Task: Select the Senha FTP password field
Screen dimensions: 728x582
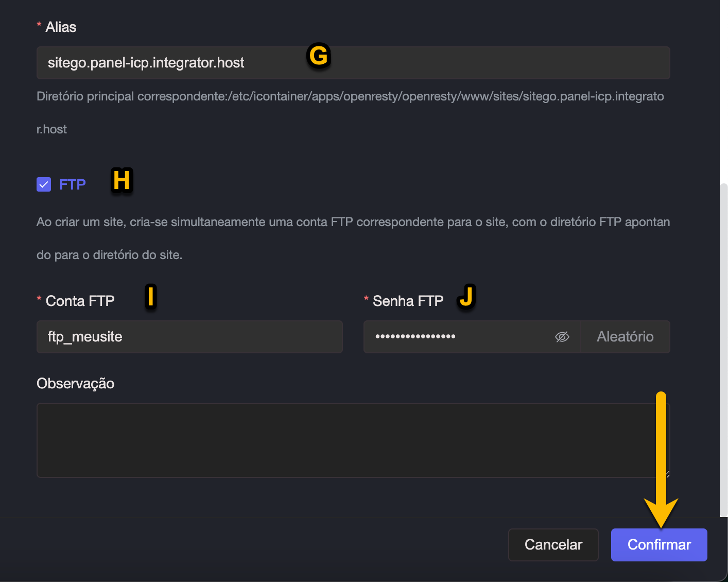Action: coord(458,337)
